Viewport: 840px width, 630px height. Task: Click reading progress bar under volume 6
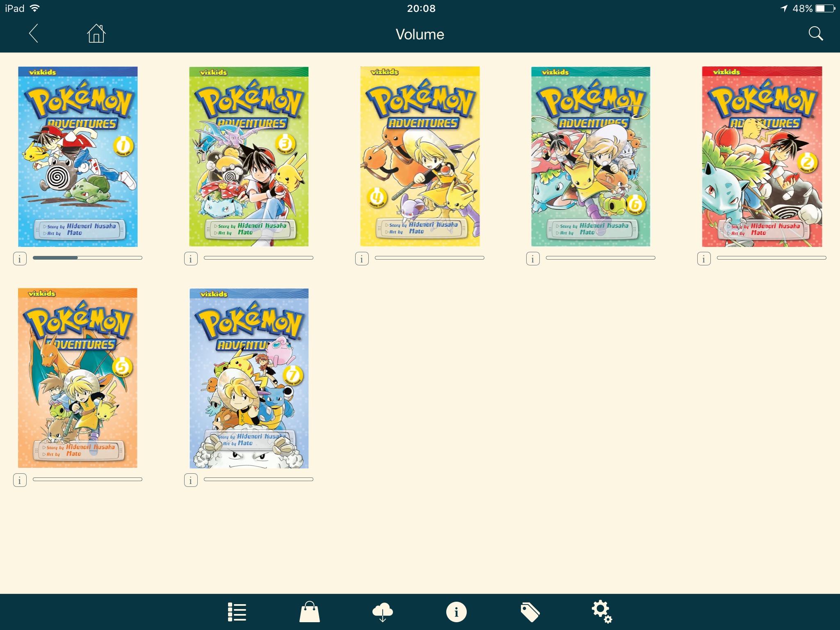pyautogui.click(x=600, y=258)
